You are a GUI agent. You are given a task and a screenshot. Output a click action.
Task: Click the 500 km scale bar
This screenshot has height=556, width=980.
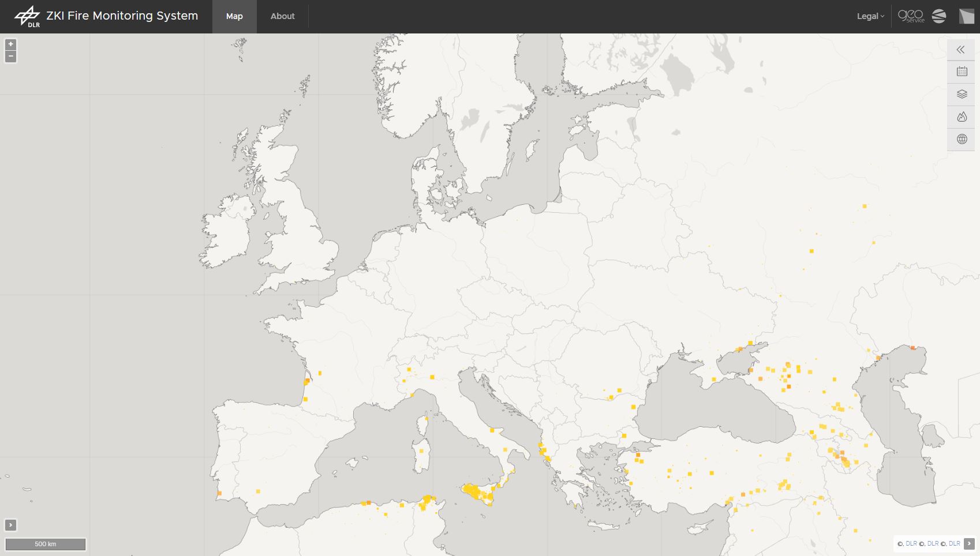(x=46, y=544)
